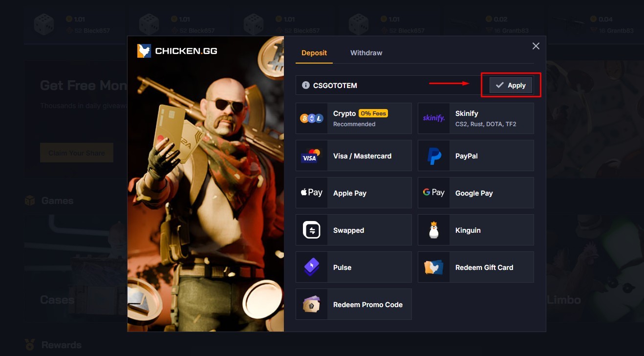
Task: Choose Kinguin deposit method
Action: pyautogui.click(x=476, y=230)
